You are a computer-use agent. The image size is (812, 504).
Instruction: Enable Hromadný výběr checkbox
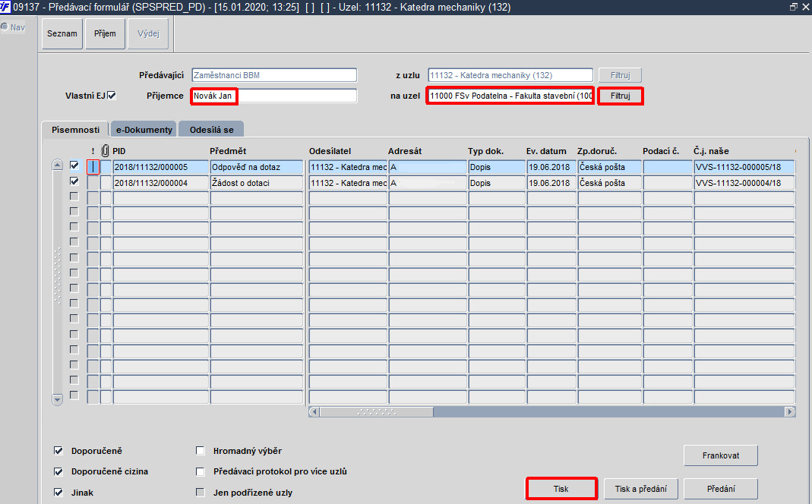[201, 451]
